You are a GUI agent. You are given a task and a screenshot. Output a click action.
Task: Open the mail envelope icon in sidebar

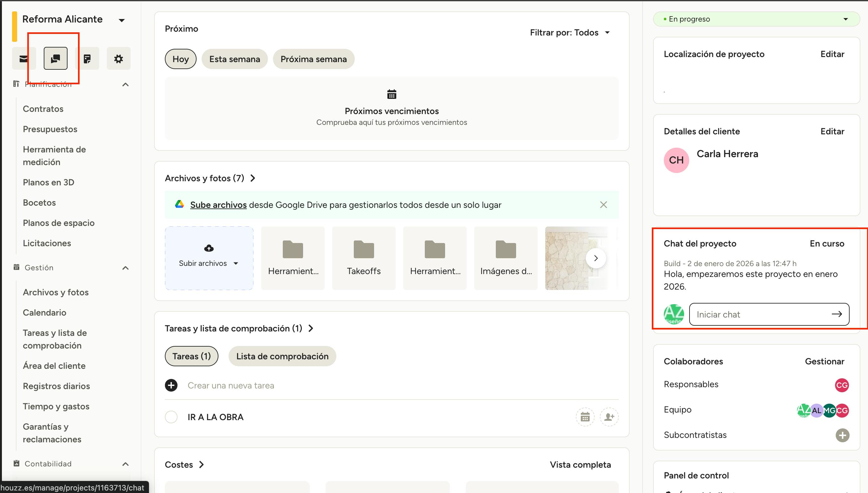(24, 59)
